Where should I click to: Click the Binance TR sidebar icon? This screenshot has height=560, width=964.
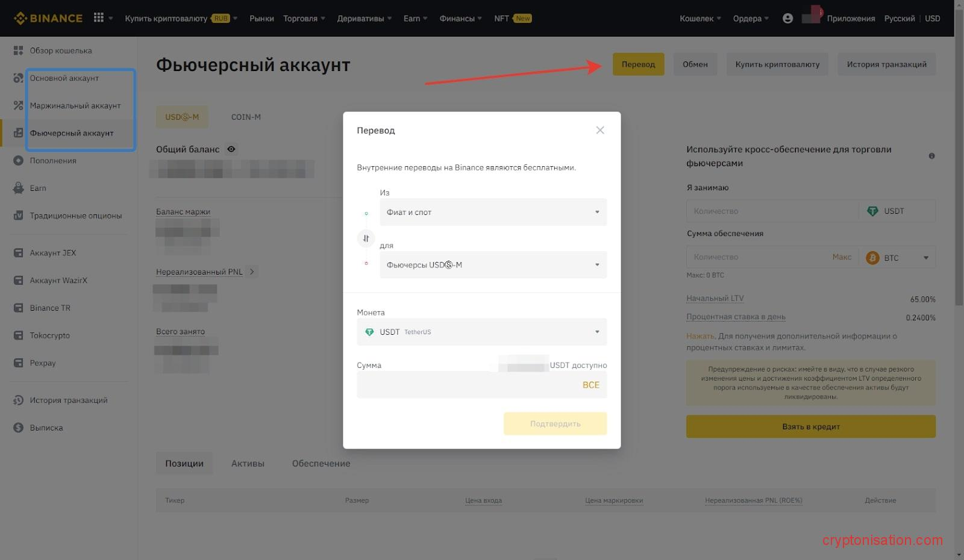click(17, 308)
